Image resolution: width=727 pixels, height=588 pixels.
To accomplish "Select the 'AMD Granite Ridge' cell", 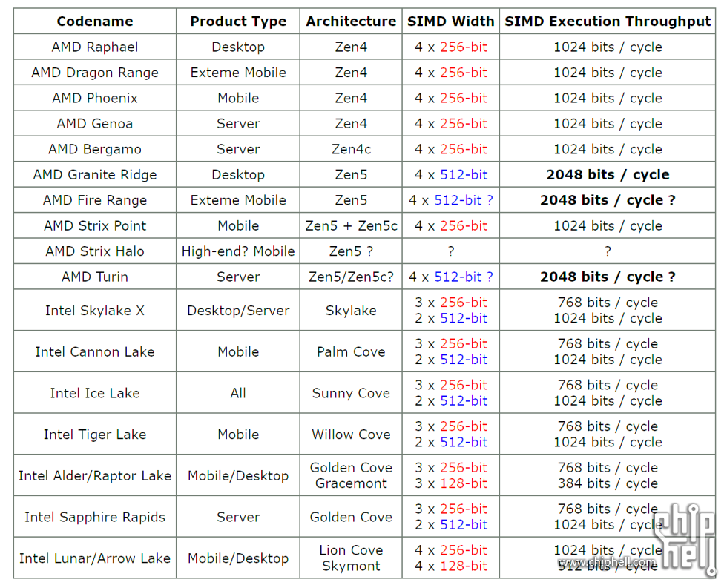I will (95, 174).
